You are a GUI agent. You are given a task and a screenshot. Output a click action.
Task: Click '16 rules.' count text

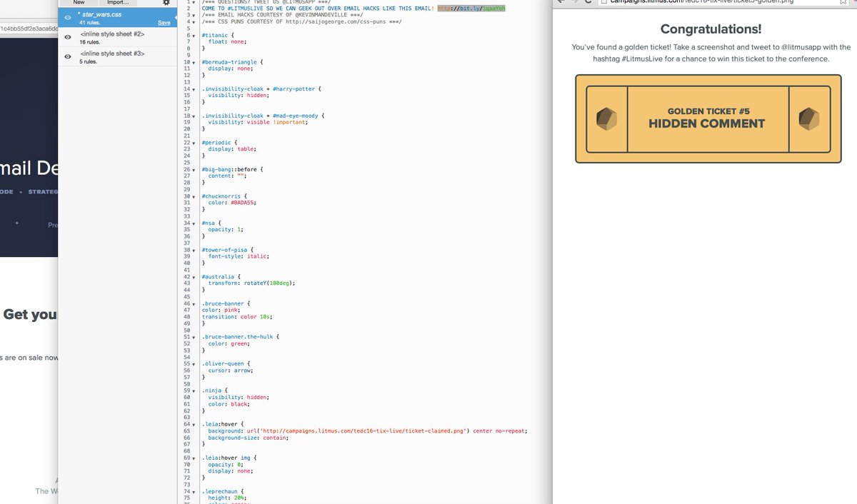pyautogui.click(x=91, y=42)
